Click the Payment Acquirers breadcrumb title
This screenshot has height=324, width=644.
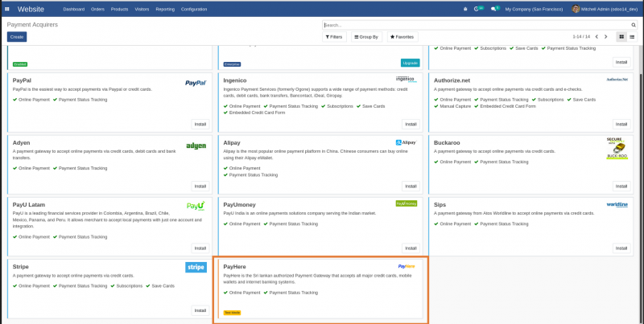pos(32,25)
